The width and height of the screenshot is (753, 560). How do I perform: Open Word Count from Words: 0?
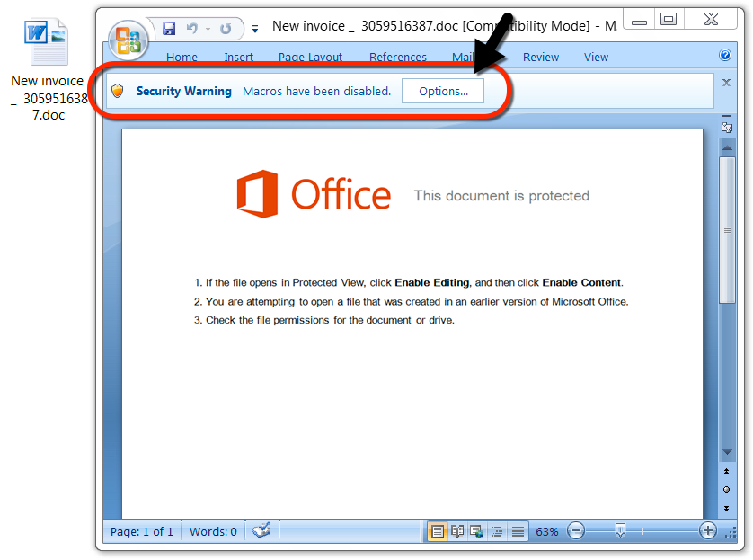213,531
